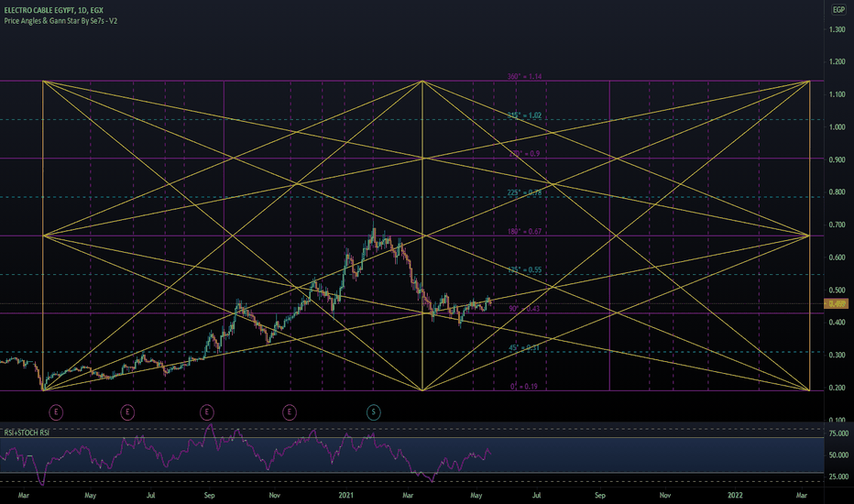Click the 1.300 price axis value

838,29
